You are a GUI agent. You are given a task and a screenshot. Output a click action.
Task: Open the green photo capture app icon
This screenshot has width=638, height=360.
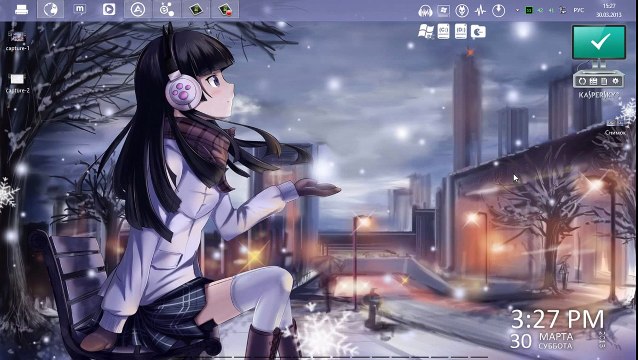pos(196,9)
